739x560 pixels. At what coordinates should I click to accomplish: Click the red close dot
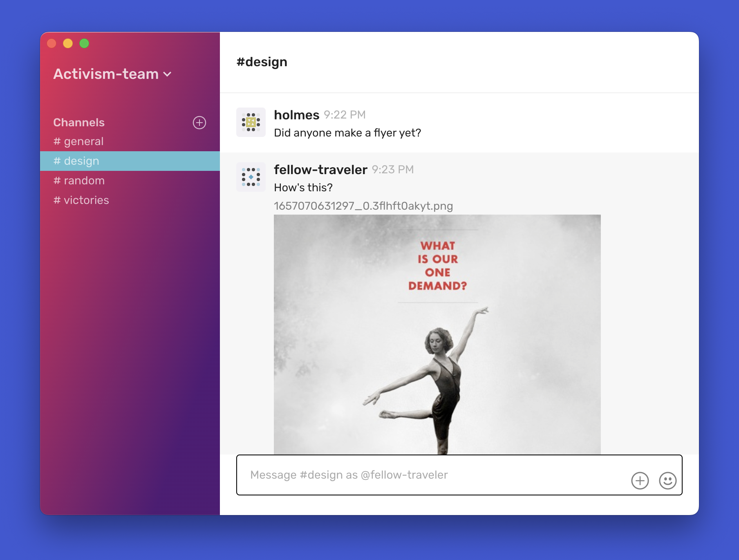[x=52, y=43]
